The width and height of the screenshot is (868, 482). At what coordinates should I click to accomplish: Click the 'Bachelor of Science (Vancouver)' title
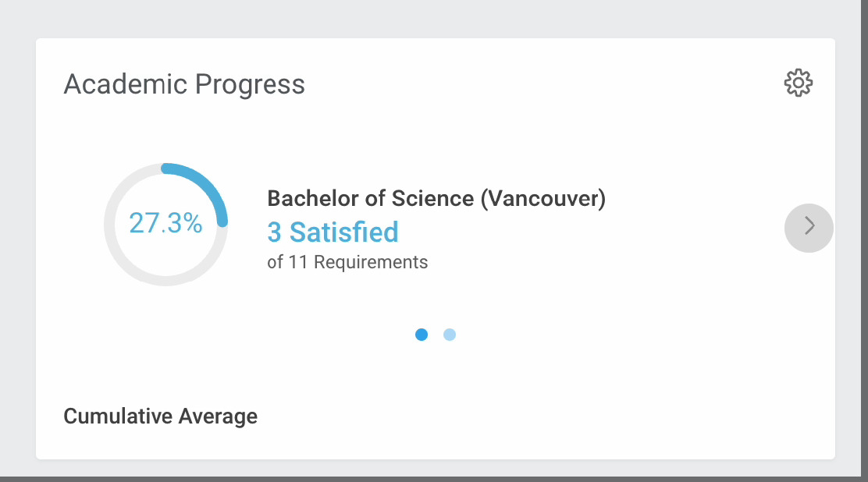point(436,199)
